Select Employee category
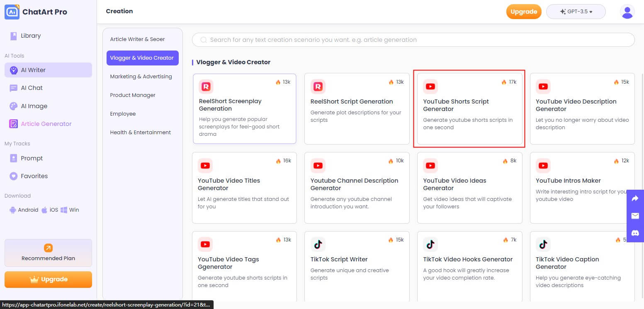Viewport: 644px width, 309px height. coord(142,114)
